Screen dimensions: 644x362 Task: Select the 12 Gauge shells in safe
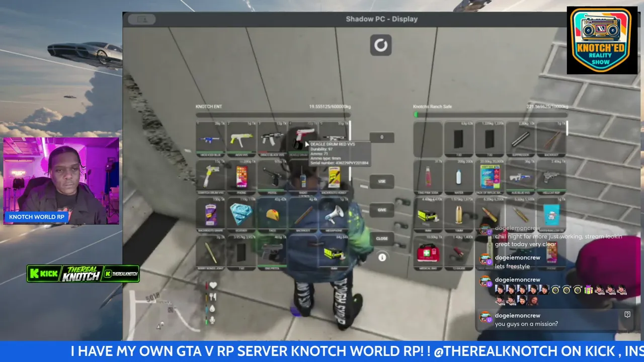pyautogui.click(x=458, y=253)
